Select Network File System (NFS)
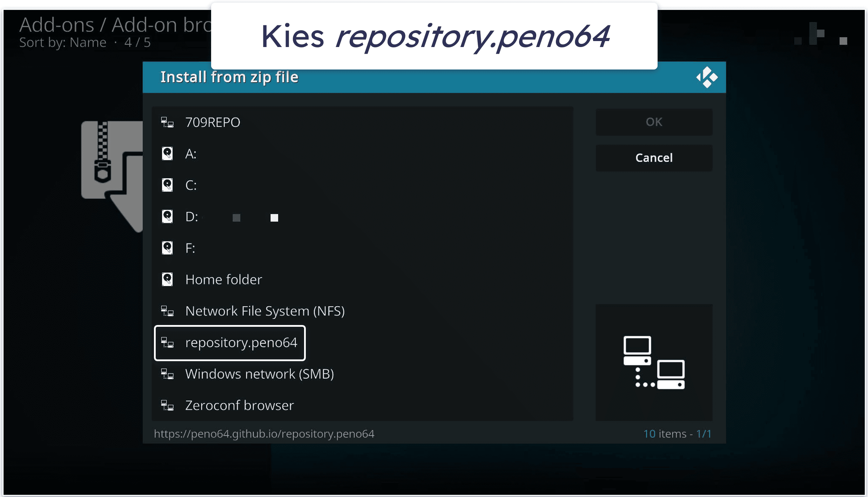This screenshot has width=868, height=497. coord(362,311)
